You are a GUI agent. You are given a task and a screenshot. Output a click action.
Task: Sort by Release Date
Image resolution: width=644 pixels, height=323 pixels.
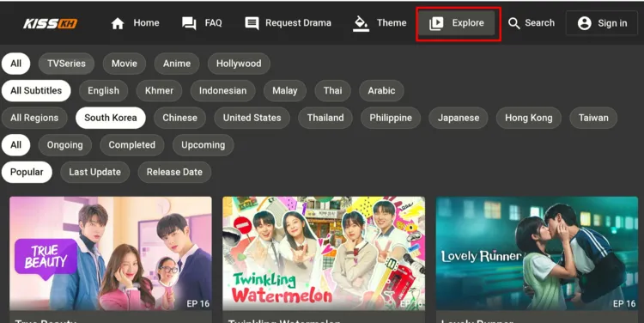coord(174,172)
